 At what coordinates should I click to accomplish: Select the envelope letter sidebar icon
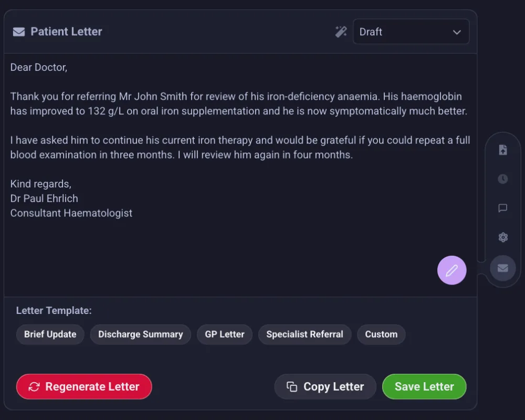pos(502,268)
